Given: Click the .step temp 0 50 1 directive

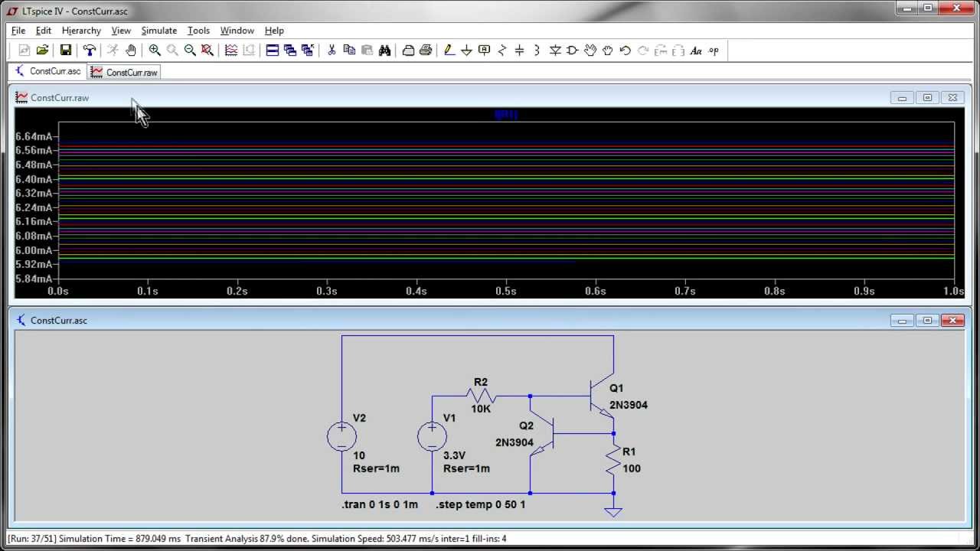Looking at the screenshot, I should pos(481,504).
